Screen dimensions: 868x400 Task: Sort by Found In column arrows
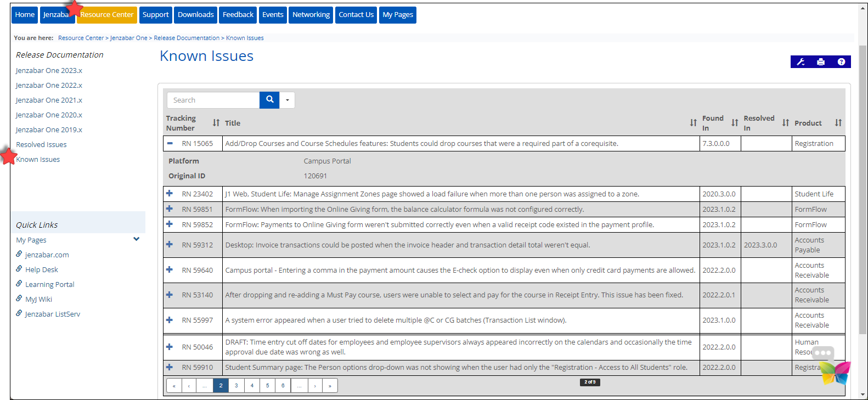click(x=735, y=123)
